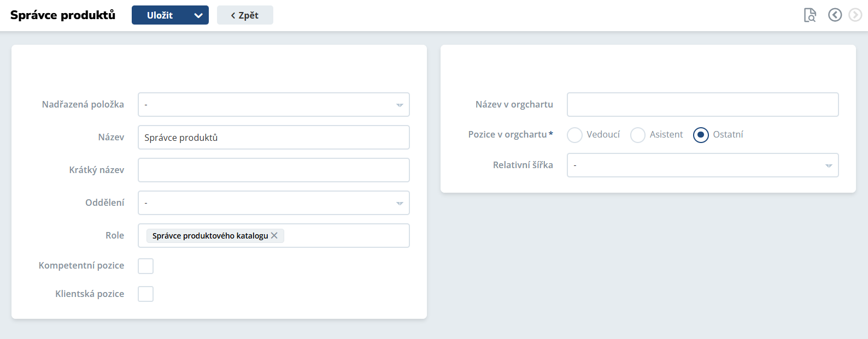Focus the Krátký název input field

pyautogui.click(x=273, y=170)
